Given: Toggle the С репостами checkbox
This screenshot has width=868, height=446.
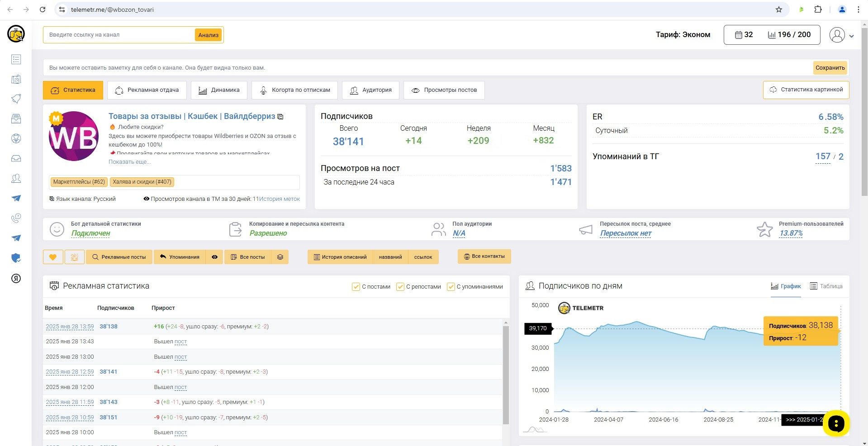Looking at the screenshot, I should pos(400,287).
